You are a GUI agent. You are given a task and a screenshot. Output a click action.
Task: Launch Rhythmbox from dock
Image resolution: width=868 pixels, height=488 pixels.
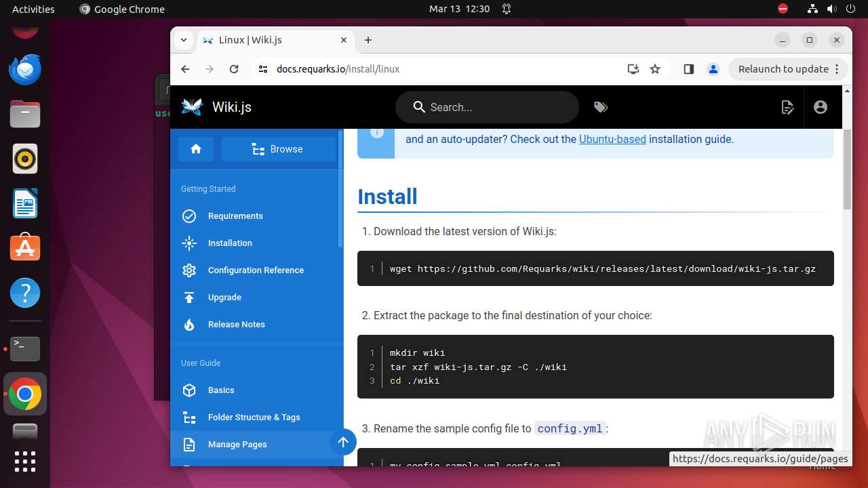tap(25, 159)
